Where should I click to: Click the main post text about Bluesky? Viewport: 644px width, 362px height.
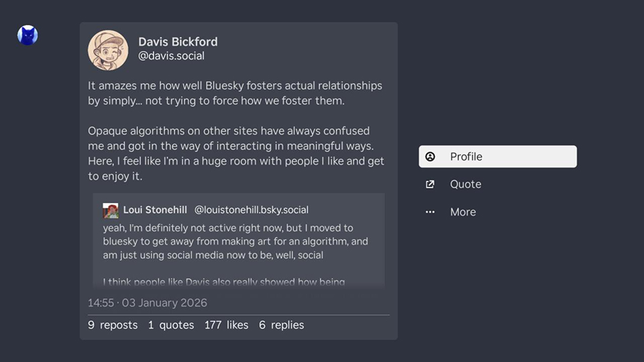(235, 131)
